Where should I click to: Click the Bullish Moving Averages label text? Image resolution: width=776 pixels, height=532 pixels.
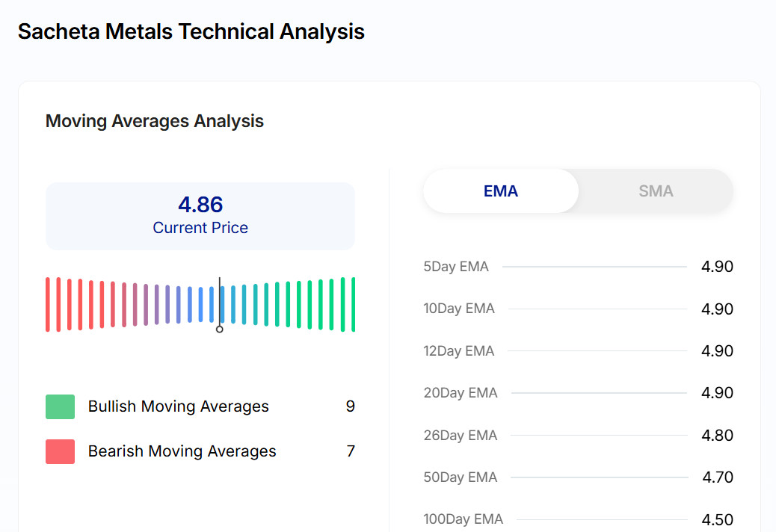[179, 406]
